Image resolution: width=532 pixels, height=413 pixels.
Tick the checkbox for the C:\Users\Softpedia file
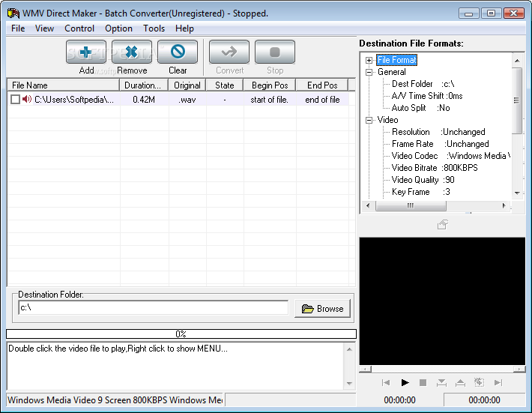15,100
